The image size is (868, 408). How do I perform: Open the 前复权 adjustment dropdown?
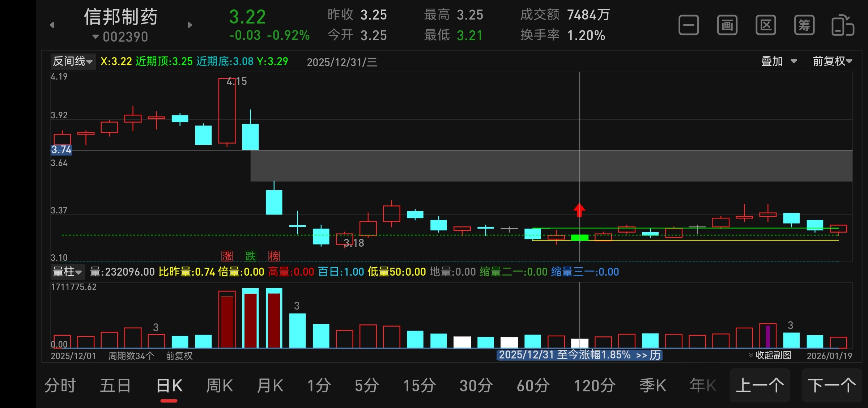832,61
